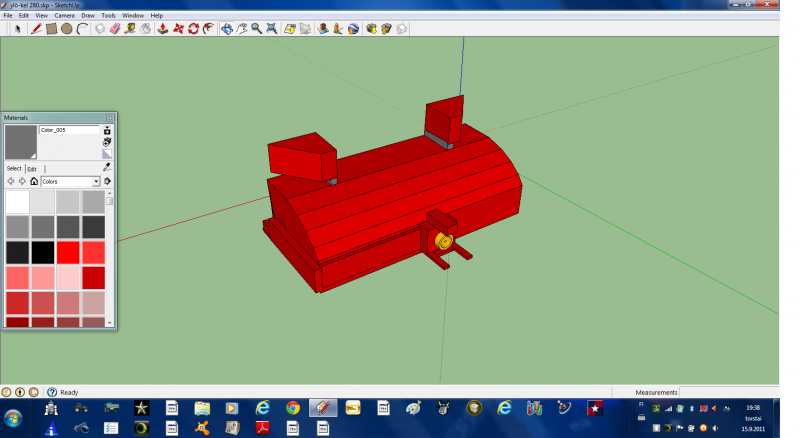
Task: Open the Draw menu
Action: [x=88, y=16]
